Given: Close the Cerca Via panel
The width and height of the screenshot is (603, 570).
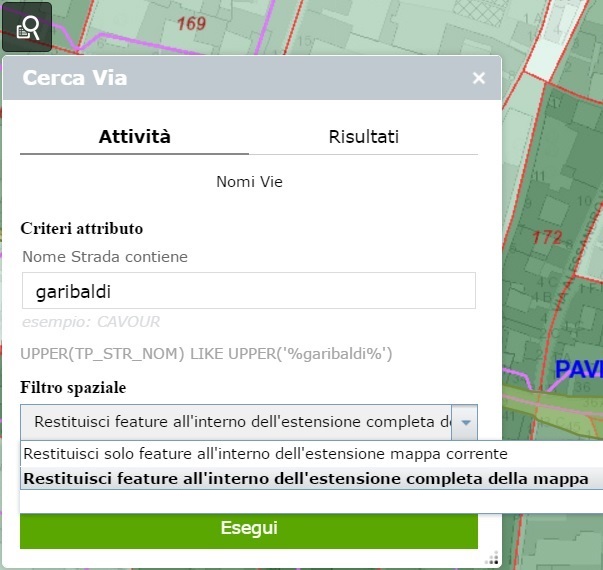Looking at the screenshot, I should click(479, 78).
